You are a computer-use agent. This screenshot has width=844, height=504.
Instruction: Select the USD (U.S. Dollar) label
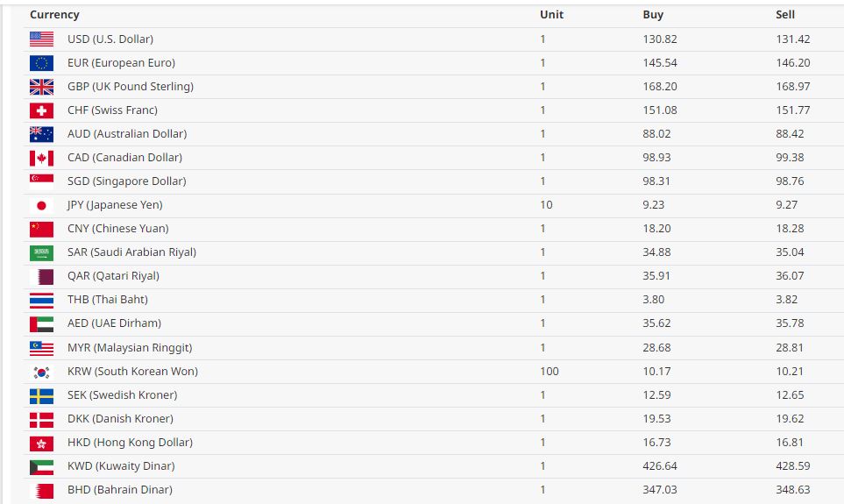click(110, 39)
